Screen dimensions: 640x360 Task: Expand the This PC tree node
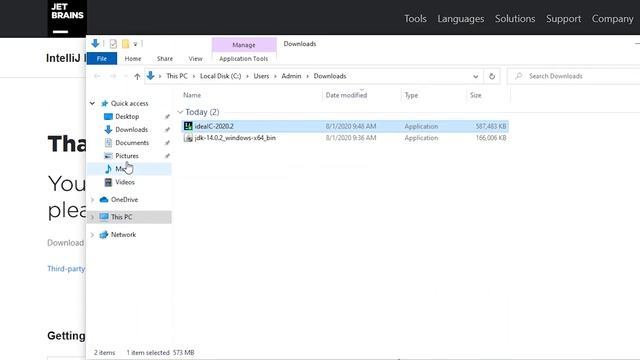point(92,217)
